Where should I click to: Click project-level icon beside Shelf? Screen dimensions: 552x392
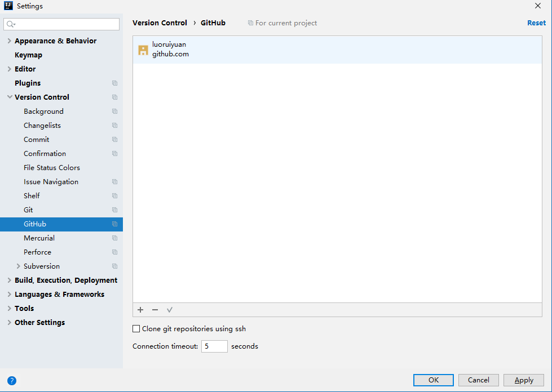[115, 196]
